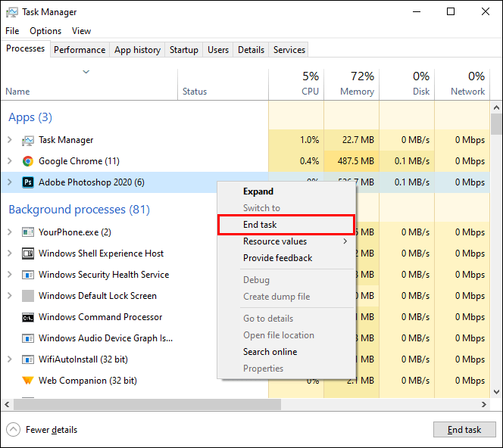Screen dimensions: 503x448
Task: Click the Windows Security Health Service icon
Action: tap(28, 275)
